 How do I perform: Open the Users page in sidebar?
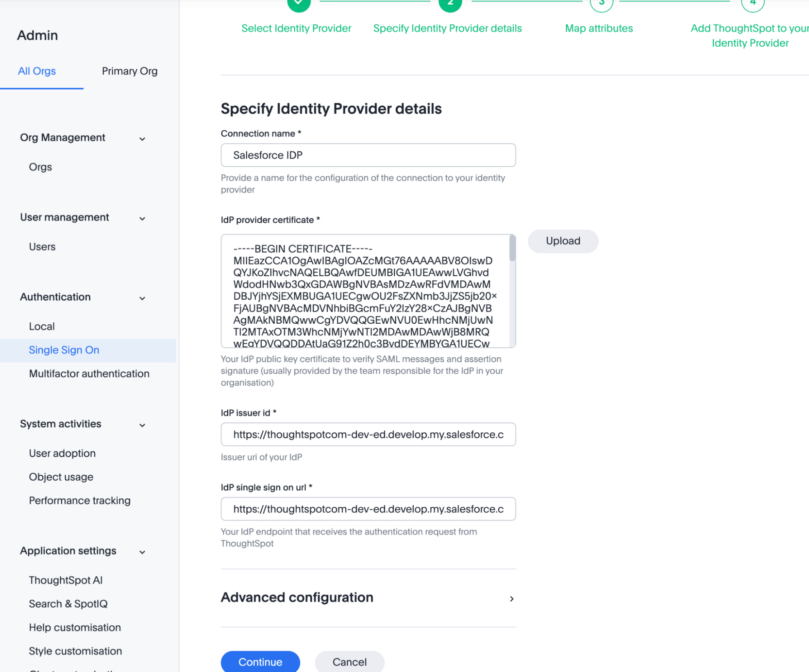[42, 247]
